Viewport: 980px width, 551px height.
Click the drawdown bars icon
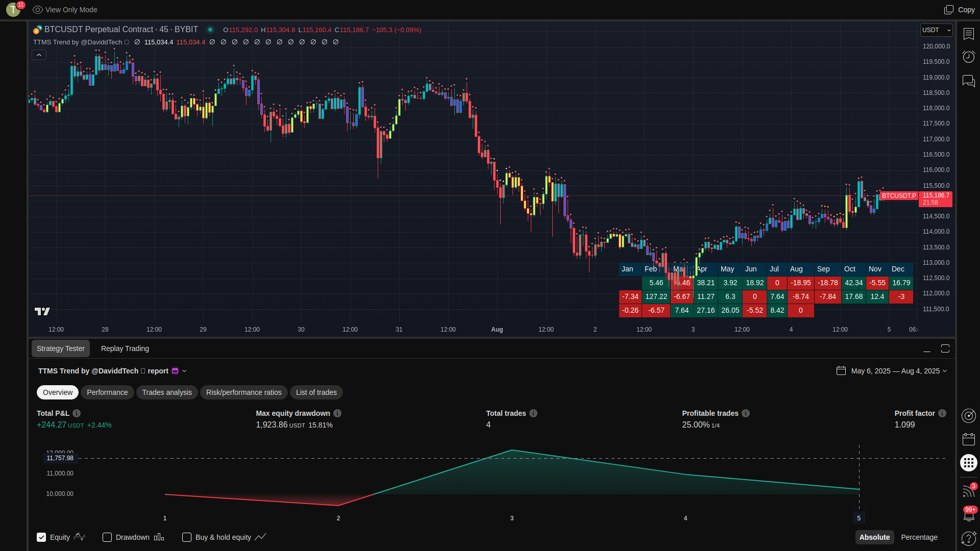pos(159,537)
